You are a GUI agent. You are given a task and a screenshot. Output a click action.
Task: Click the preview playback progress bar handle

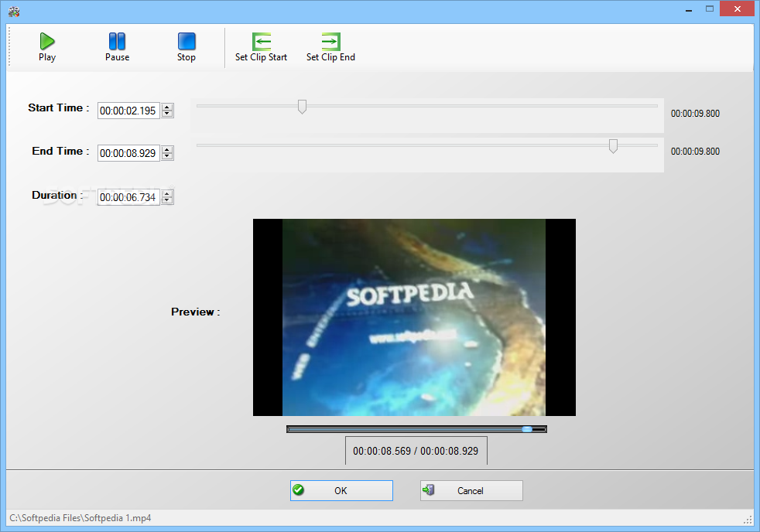tap(527, 429)
